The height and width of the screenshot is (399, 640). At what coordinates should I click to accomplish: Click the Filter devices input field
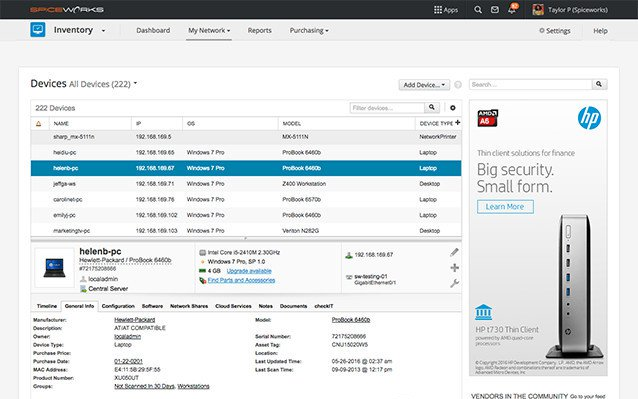387,108
